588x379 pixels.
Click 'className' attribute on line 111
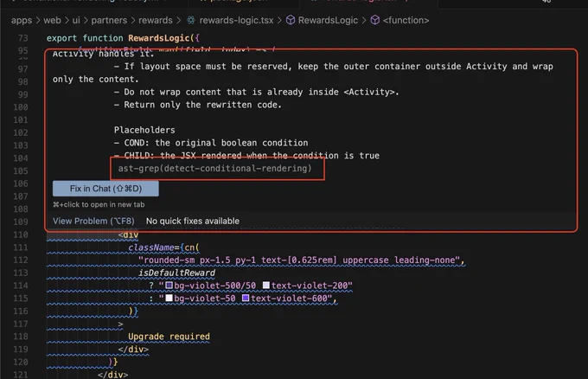point(151,247)
